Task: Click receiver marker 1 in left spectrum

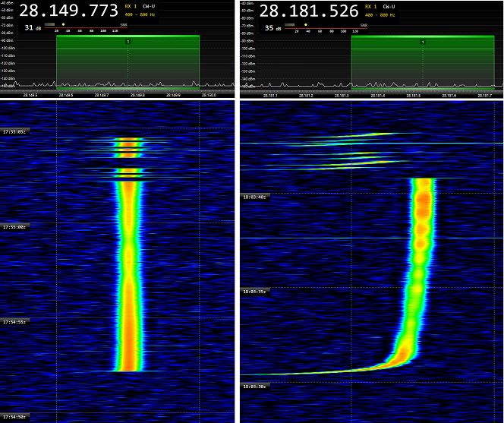Action: point(128,42)
